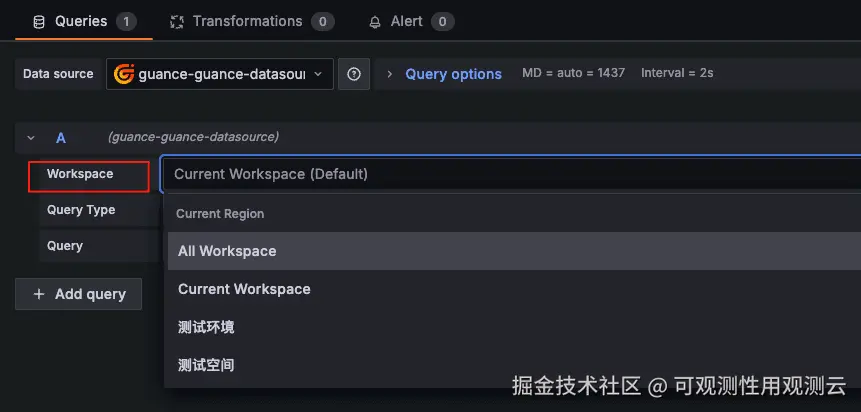Pick the 测试空间 workspace option

[x=206, y=365]
